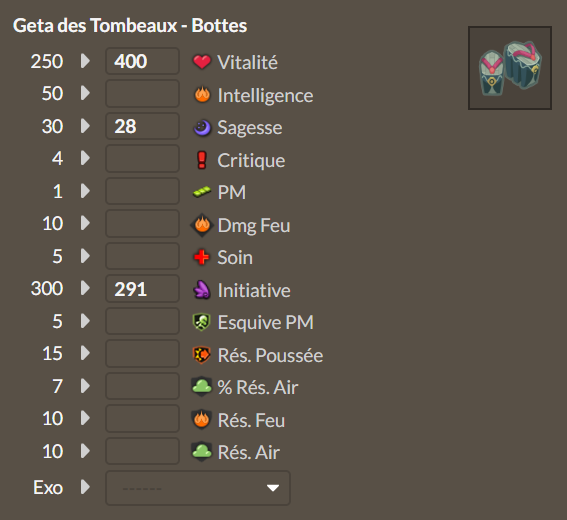Select the Vitalité field showing 400

[142, 61]
